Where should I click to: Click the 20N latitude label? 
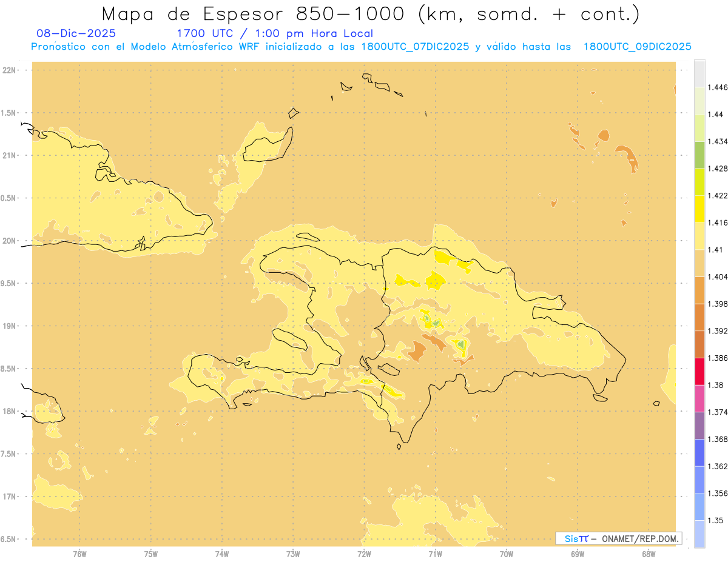click(9, 241)
